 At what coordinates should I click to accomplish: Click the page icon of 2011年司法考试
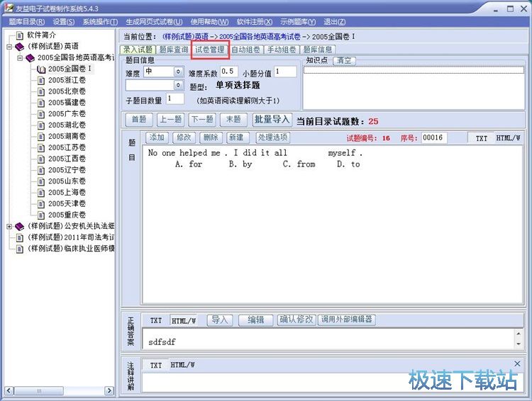pyautogui.click(x=20, y=237)
